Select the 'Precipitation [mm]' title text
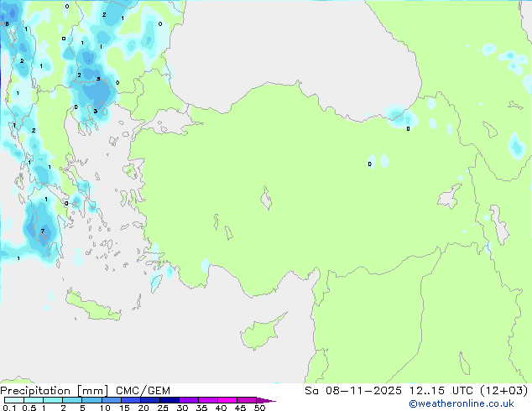 tap(55, 391)
